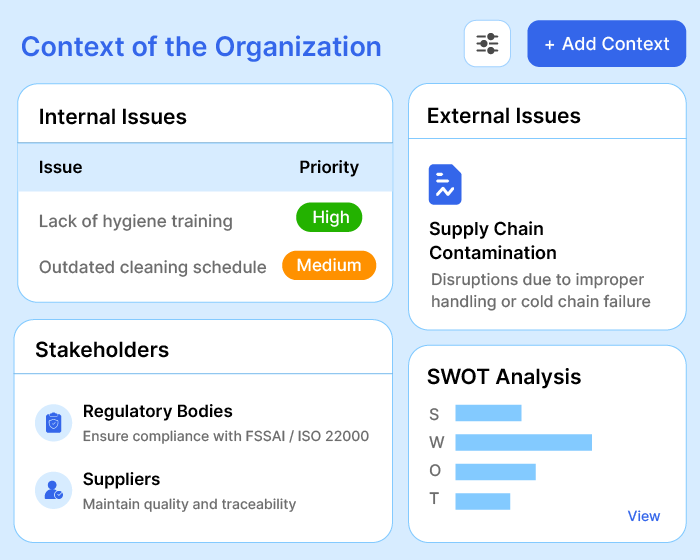Open the SWOT Analysis View link
The height and width of the screenshot is (560, 700).
[643, 516]
